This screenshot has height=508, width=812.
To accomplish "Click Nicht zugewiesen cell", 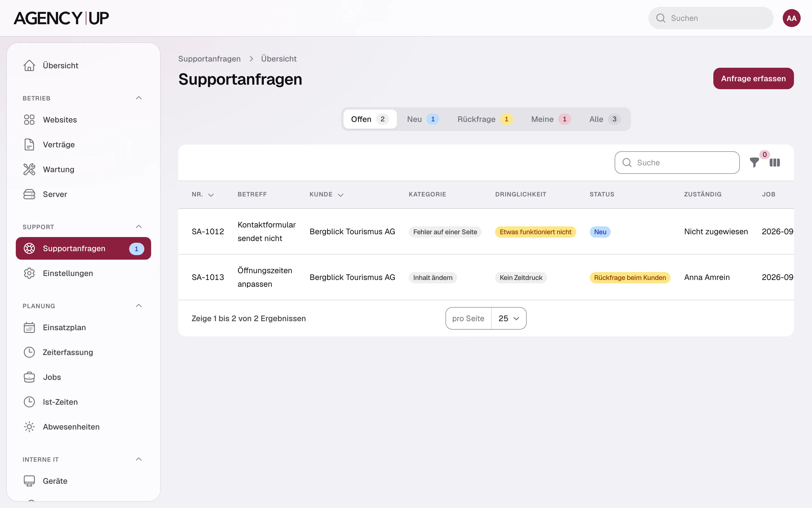I will pyautogui.click(x=716, y=231).
